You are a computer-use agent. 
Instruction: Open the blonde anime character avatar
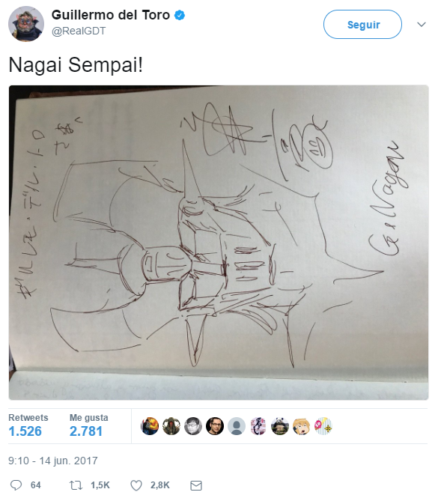302,426
